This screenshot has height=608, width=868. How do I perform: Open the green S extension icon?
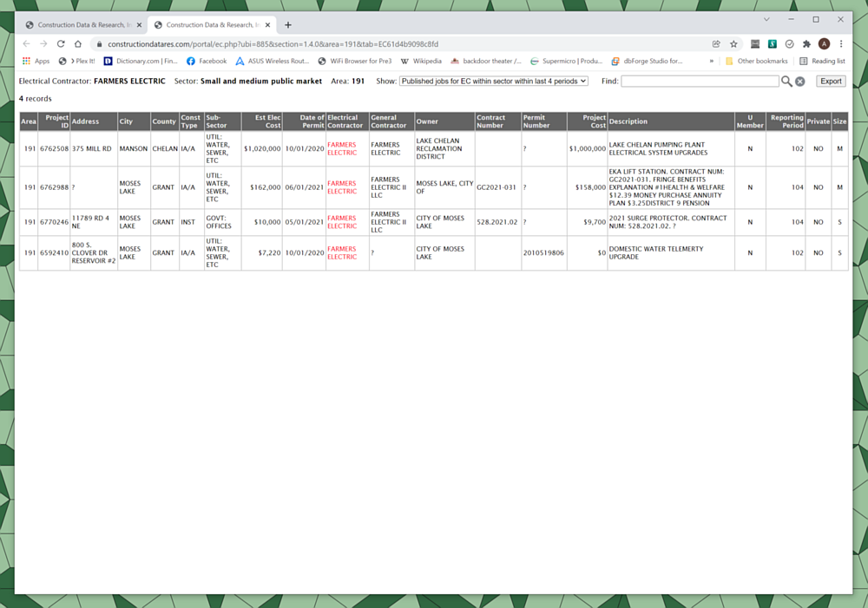(x=773, y=43)
